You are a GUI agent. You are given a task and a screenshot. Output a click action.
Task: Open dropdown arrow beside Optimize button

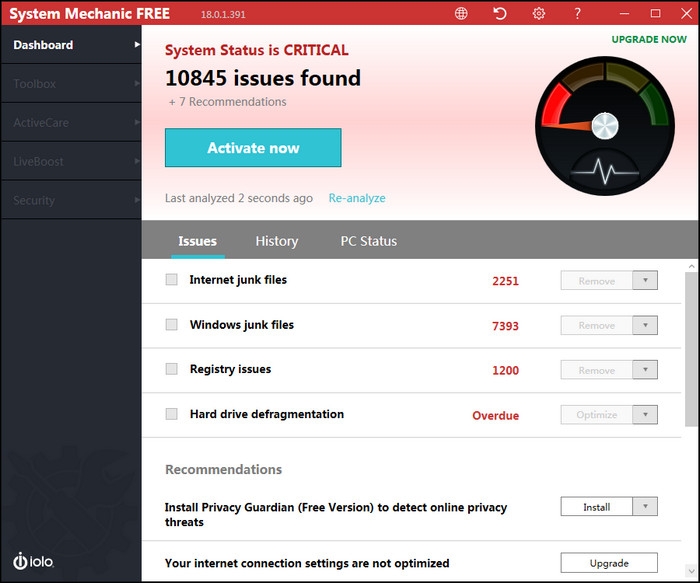(645, 415)
